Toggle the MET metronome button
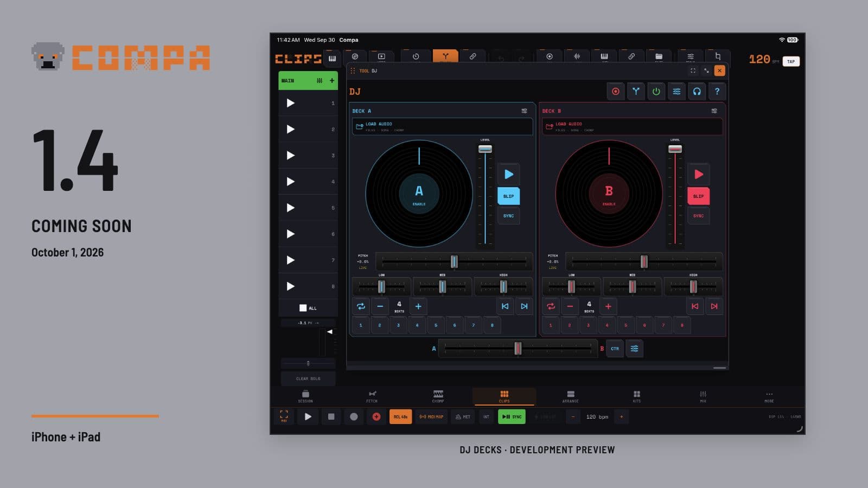Viewport: 868px width, 488px height. coord(463,416)
